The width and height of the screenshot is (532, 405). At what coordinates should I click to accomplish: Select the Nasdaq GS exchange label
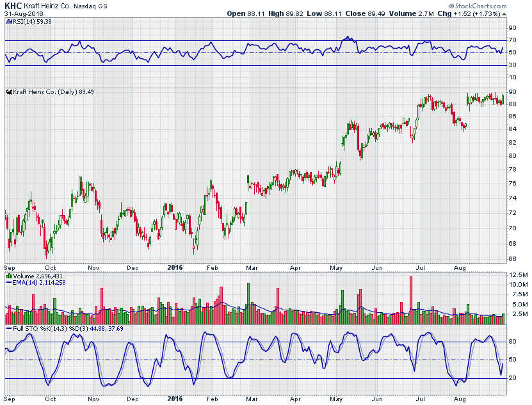coord(95,5)
